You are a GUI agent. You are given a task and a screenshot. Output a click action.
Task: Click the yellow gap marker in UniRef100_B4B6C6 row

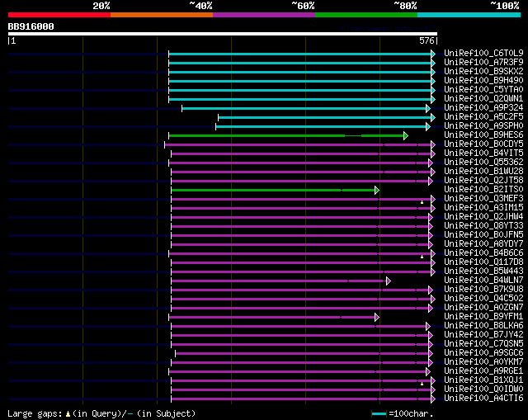pos(422,257)
